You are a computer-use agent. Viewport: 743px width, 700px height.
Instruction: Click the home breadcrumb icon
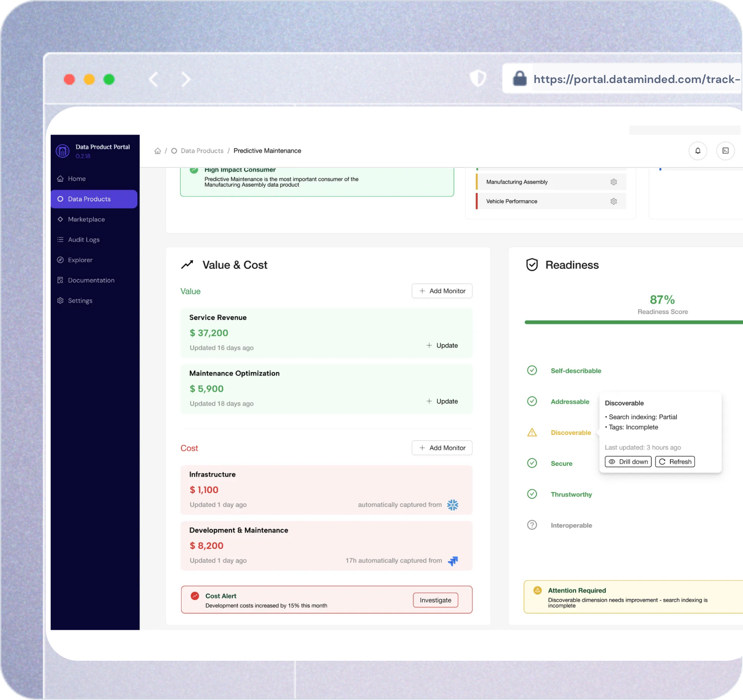click(x=158, y=151)
